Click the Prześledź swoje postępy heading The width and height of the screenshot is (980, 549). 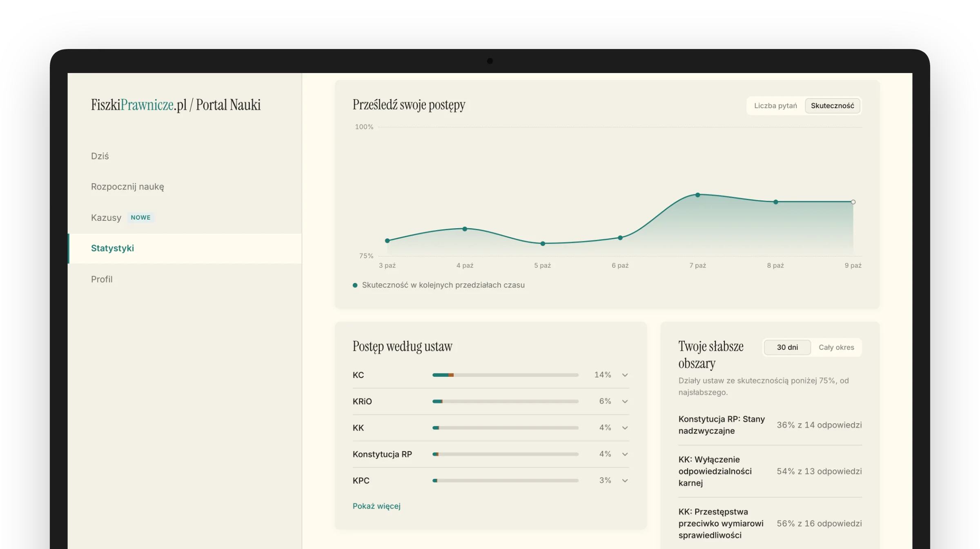[409, 105]
